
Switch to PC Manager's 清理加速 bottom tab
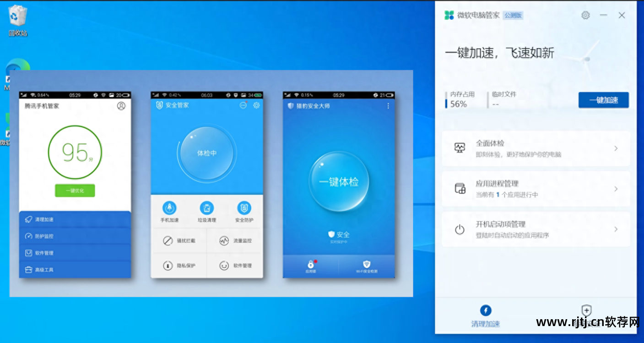point(486,316)
